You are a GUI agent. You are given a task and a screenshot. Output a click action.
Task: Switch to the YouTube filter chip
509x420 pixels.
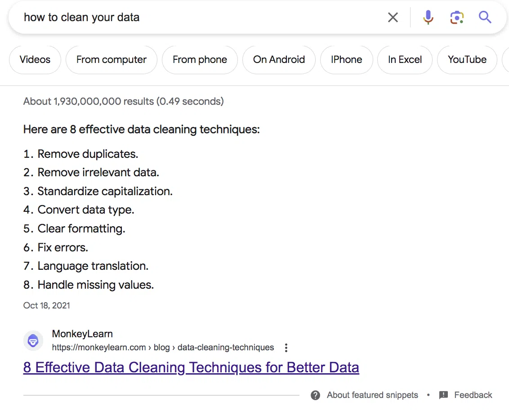467,60
